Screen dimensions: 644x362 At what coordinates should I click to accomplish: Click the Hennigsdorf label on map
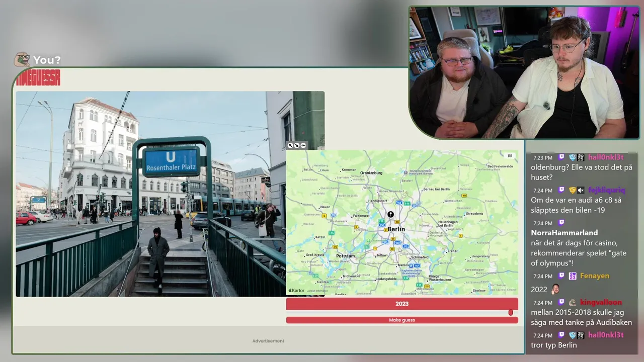coord(378,201)
